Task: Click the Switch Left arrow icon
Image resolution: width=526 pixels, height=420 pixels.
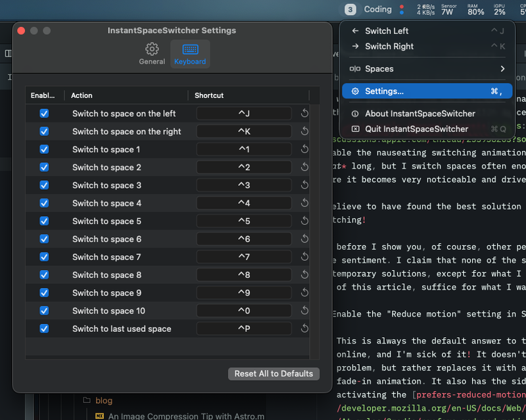Action: point(356,30)
